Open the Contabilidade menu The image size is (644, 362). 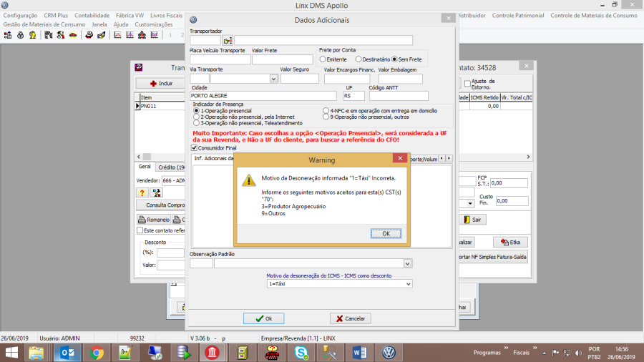point(92,15)
